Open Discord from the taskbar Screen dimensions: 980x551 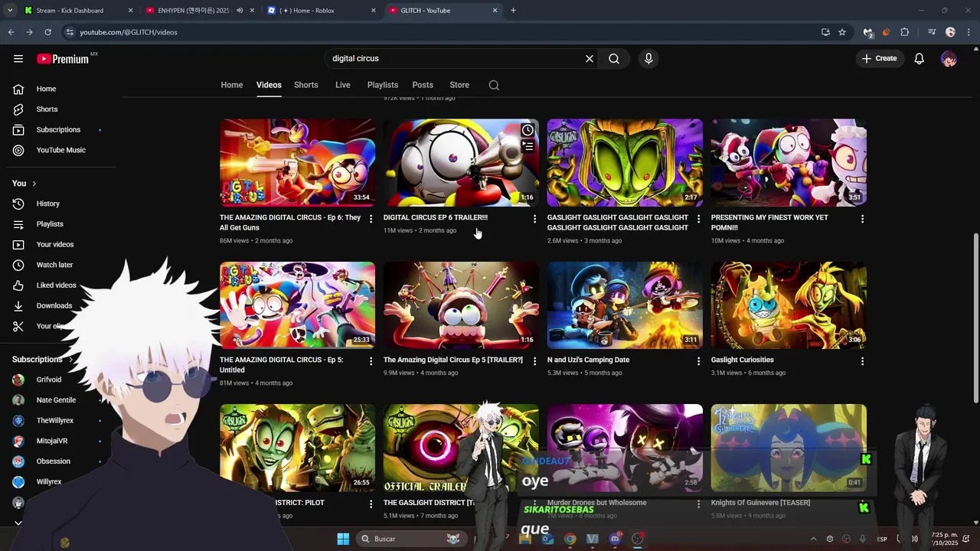point(615,539)
